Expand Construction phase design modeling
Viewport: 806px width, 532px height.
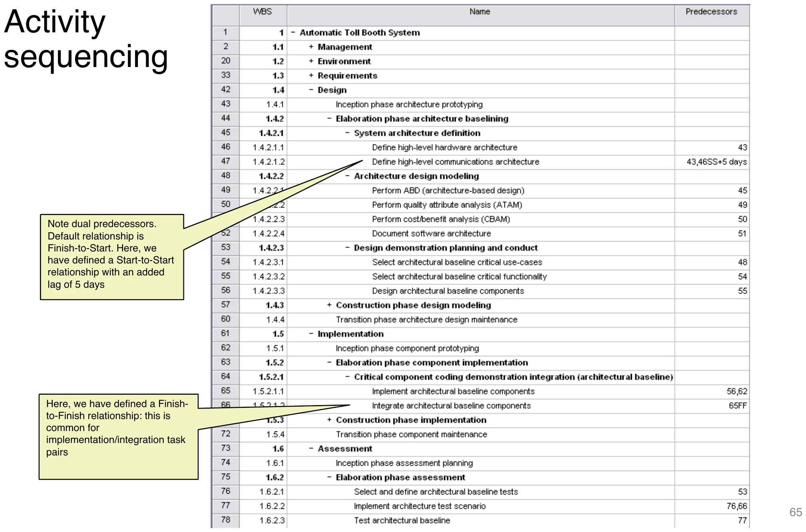coord(329,305)
